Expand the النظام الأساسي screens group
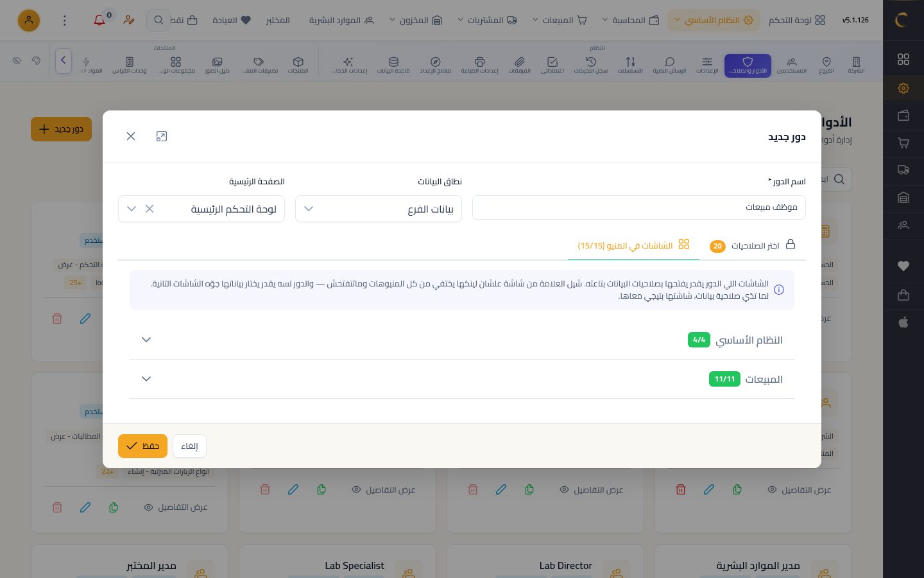 462,340
